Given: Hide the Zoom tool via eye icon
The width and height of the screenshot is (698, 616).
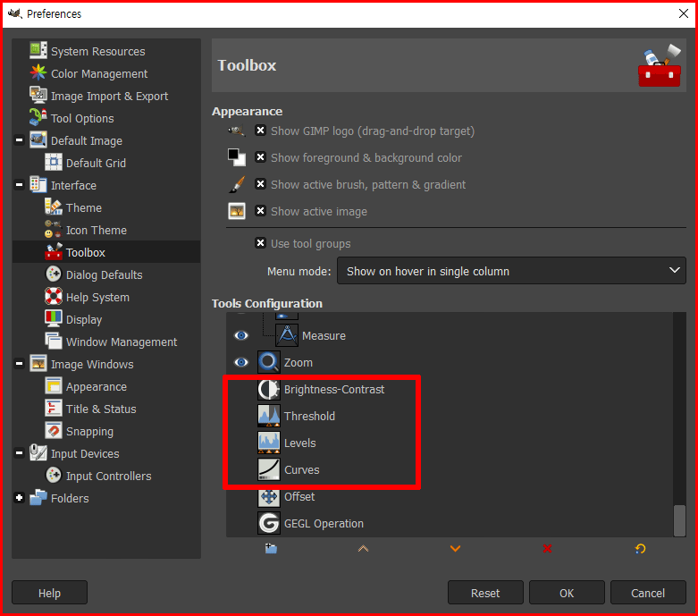Looking at the screenshot, I should (241, 362).
